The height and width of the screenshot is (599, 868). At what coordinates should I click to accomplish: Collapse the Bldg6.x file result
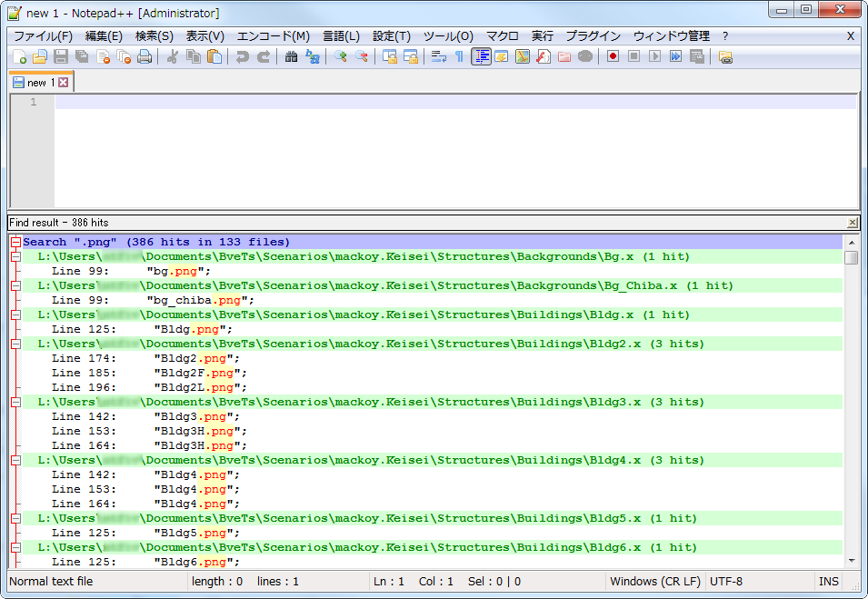[16, 547]
